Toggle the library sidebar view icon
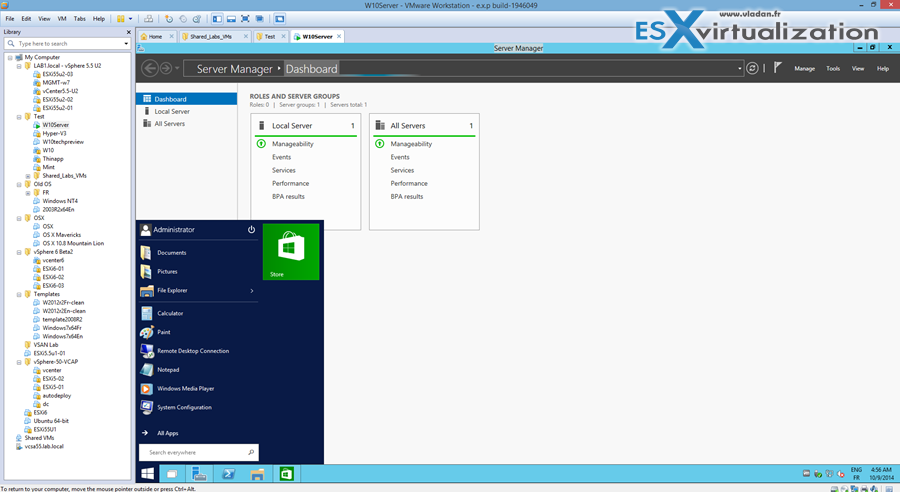The height and width of the screenshot is (492, 900). (x=217, y=19)
